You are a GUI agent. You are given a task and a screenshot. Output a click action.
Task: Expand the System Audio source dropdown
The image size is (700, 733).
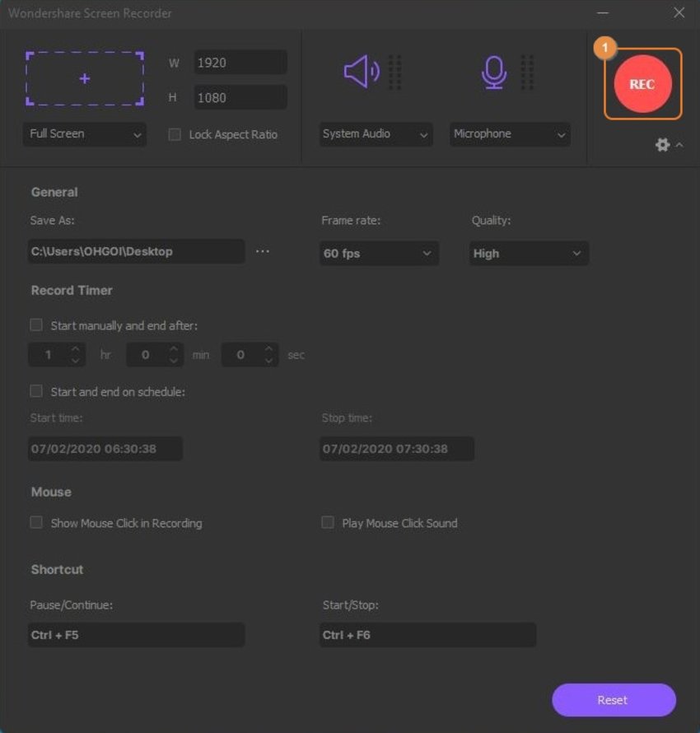[376, 134]
